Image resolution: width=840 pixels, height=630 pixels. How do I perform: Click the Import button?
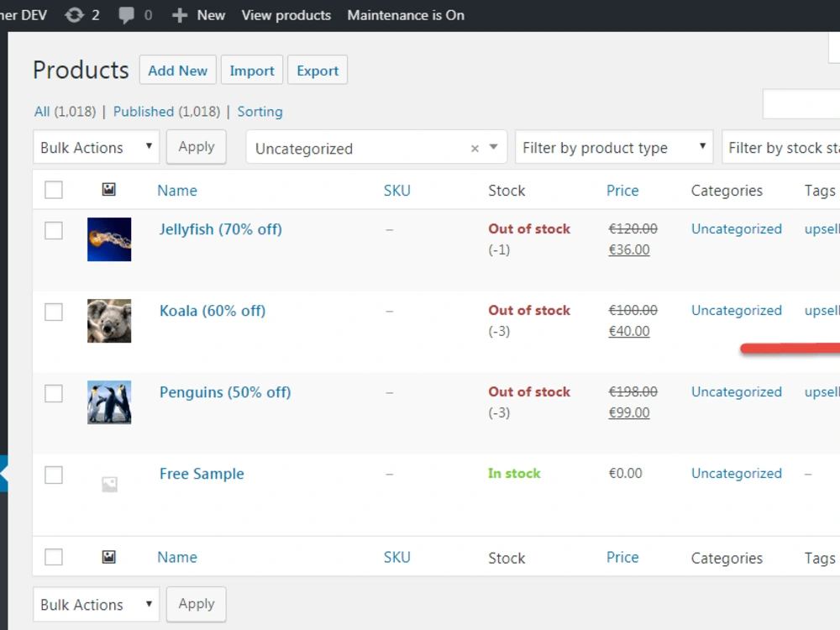tap(252, 71)
